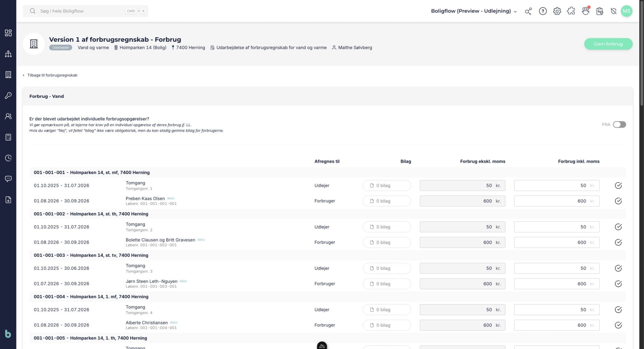Toggle checkmark for Alberte Christiansen row
The height and width of the screenshot is (349, 644).
(x=618, y=325)
